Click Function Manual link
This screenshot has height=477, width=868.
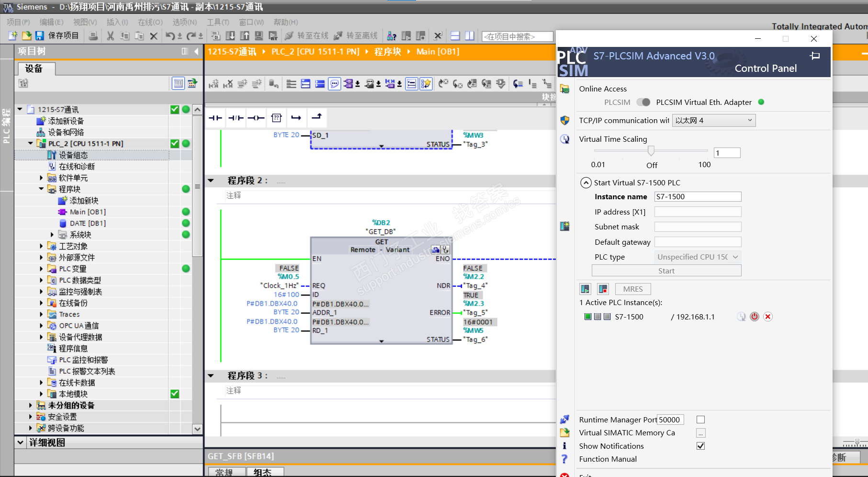(608, 459)
